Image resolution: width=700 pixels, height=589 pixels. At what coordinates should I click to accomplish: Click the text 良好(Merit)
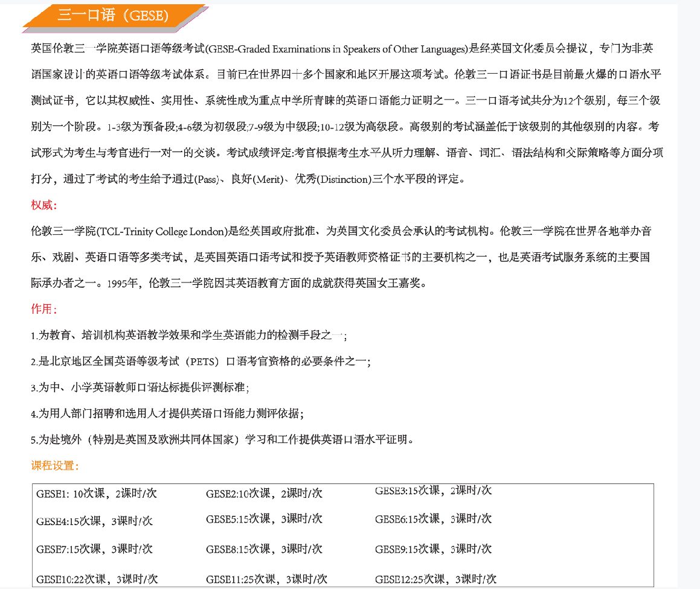click(257, 179)
